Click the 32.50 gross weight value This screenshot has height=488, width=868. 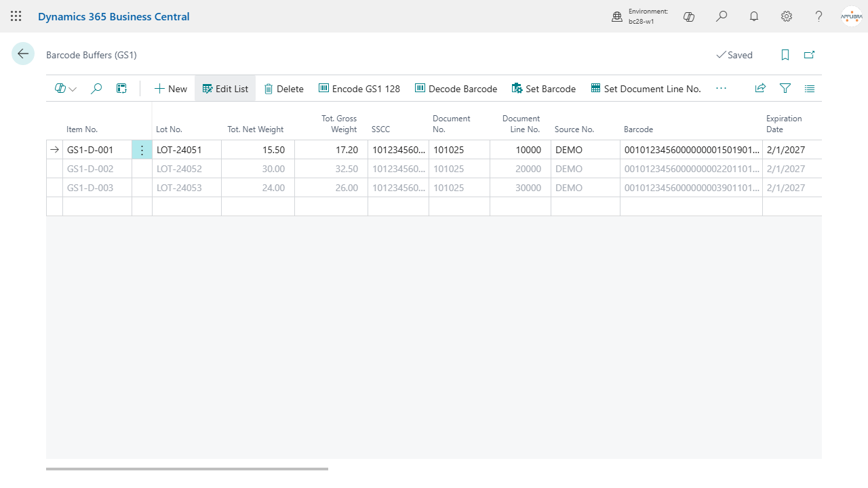331,169
